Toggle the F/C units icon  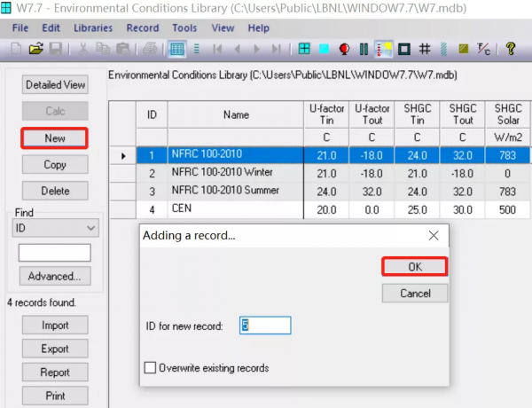coord(483,49)
